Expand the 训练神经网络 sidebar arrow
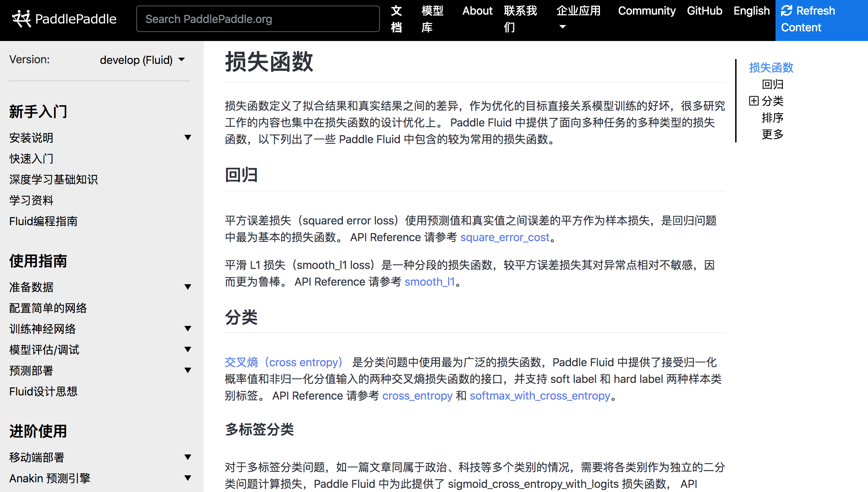 pyautogui.click(x=188, y=329)
